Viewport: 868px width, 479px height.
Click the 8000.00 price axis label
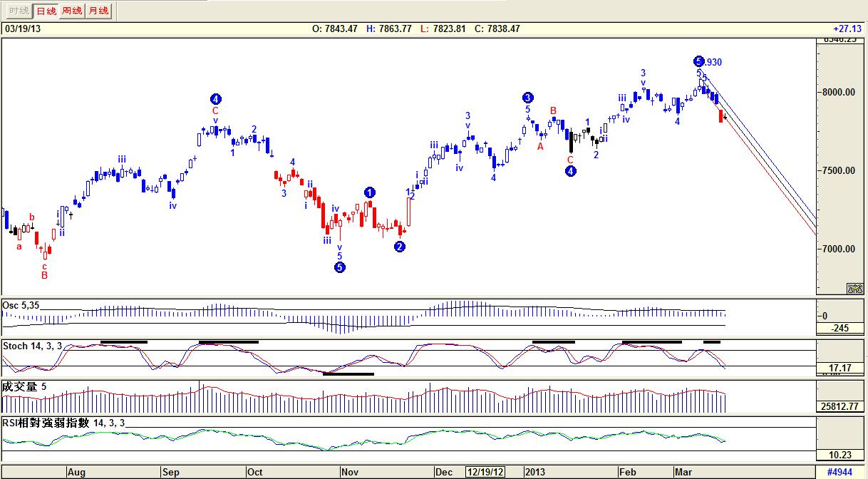pyautogui.click(x=840, y=92)
